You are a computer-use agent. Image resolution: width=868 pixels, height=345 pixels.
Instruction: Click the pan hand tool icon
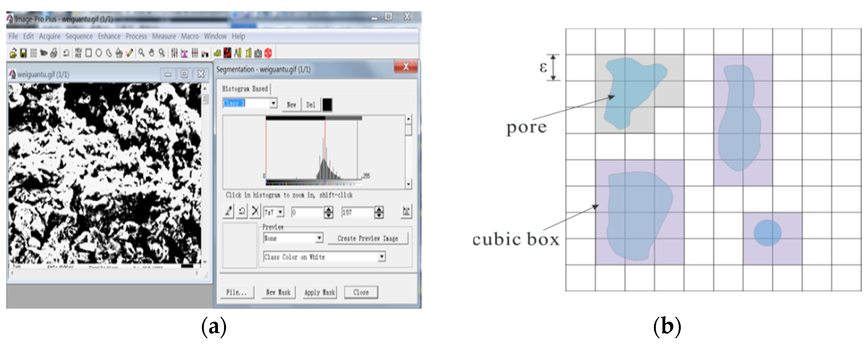(x=151, y=53)
